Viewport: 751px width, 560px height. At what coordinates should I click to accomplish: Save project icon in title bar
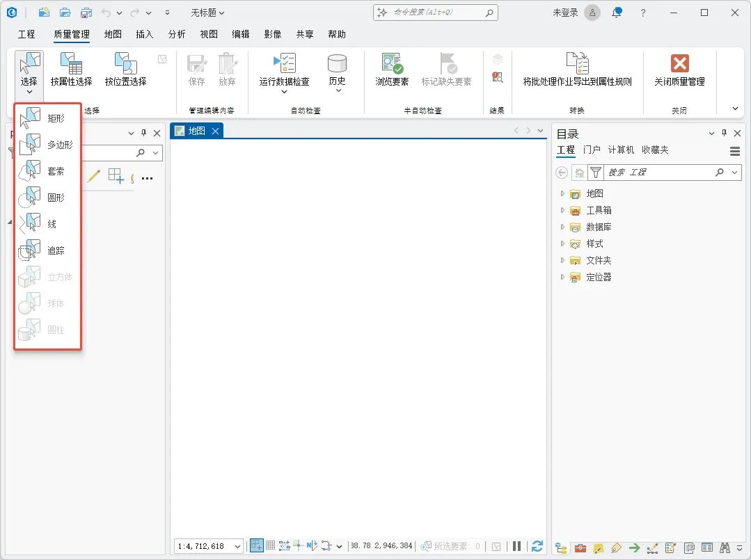pos(86,13)
